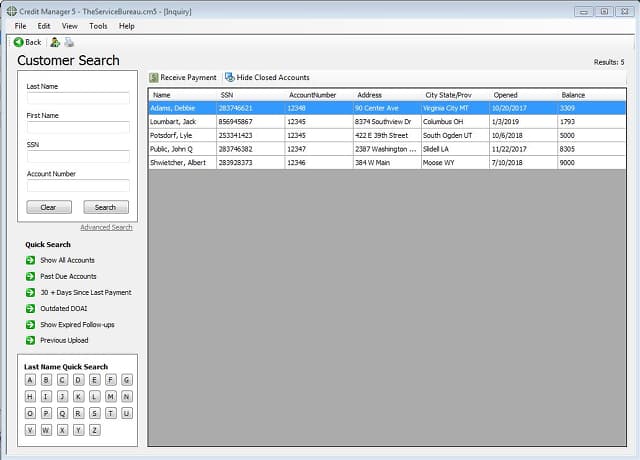Image resolution: width=640 pixels, height=460 pixels.
Task: Open the File menu
Action: point(20,26)
